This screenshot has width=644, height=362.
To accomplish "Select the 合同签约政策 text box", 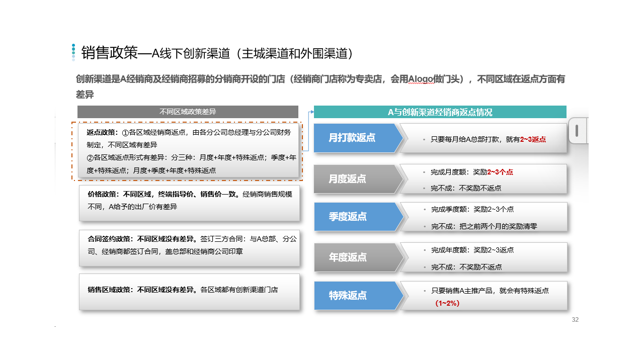I will pos(189,248).
